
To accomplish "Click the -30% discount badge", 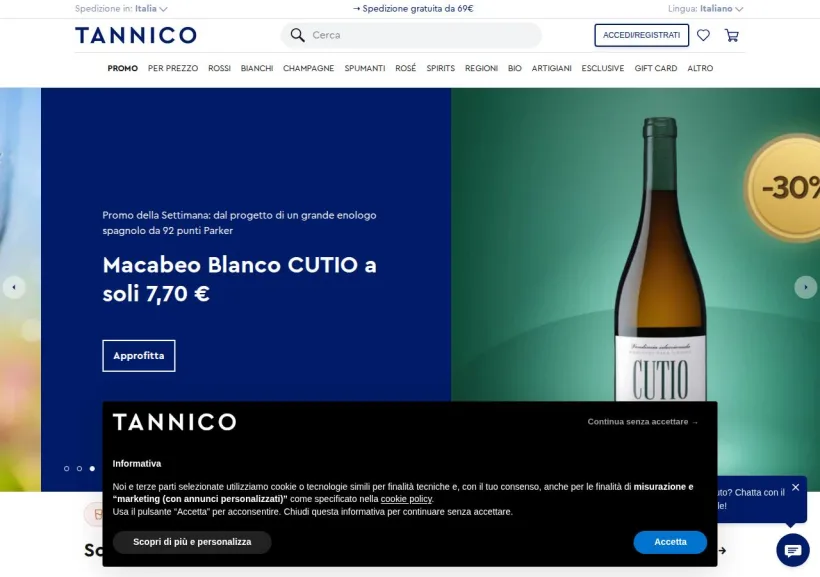I will pos(783,187).
